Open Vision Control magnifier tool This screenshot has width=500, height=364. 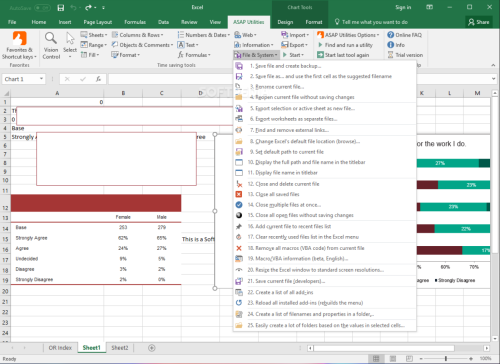tap(51, 38)
